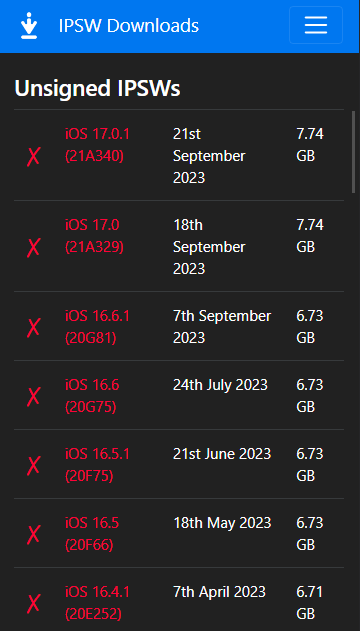This screenshot has height=631, width=360.
Task: Click the red X beside iOS 17.0.1
Action: point(33,156)
